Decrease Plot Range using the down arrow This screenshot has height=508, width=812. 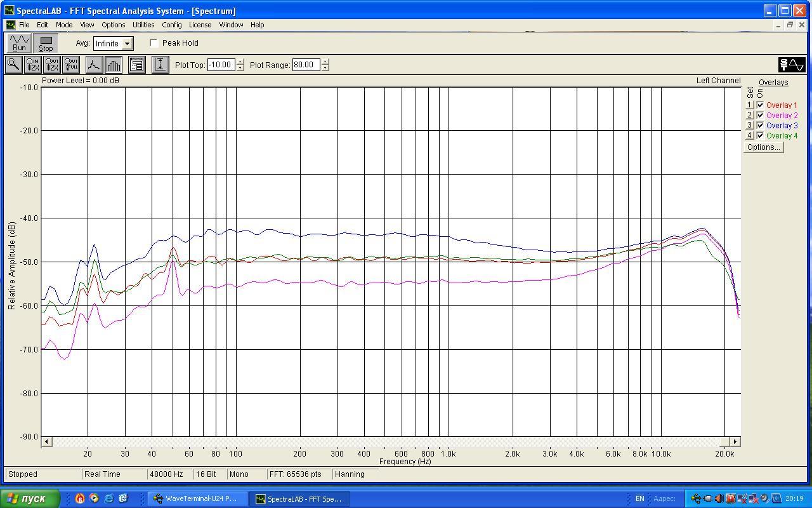coord(325,68)
